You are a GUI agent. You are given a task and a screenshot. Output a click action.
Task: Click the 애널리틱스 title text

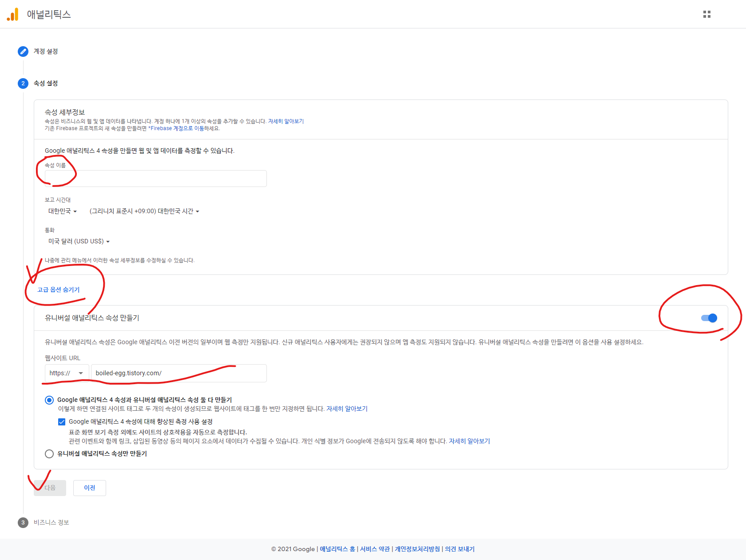(x=49, y=14)
